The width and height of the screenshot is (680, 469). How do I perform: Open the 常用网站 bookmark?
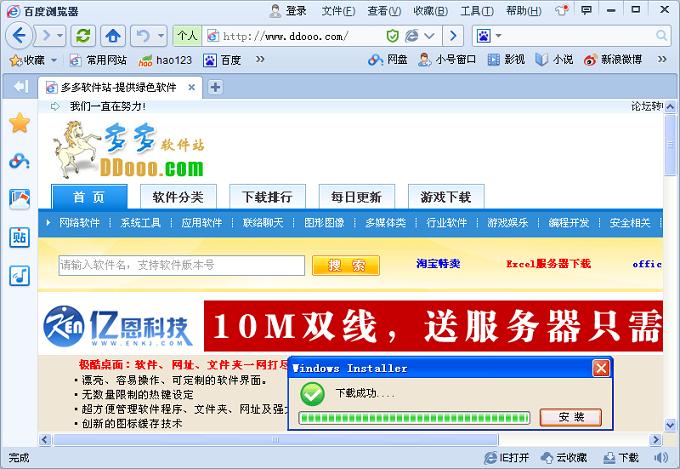98,60
